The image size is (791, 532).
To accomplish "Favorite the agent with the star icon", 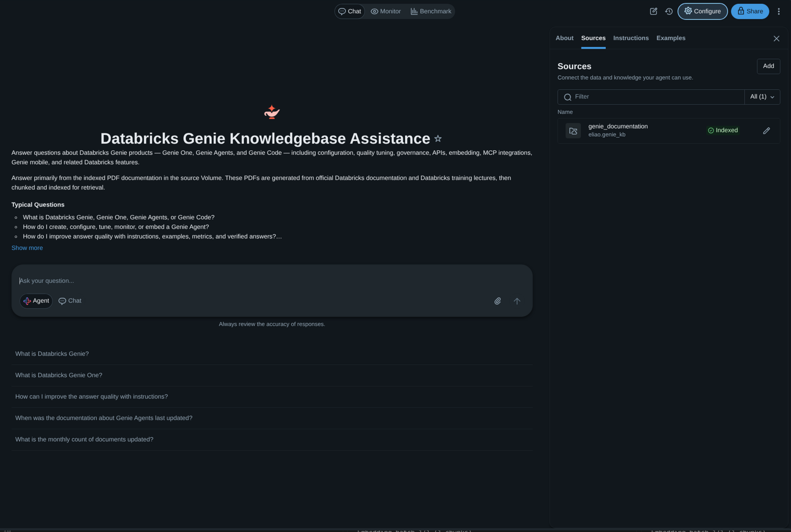I will (x=438, y=139).
